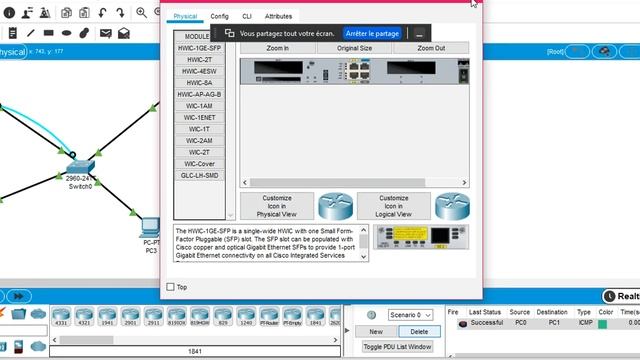Open the Config tab

[219, 16]
